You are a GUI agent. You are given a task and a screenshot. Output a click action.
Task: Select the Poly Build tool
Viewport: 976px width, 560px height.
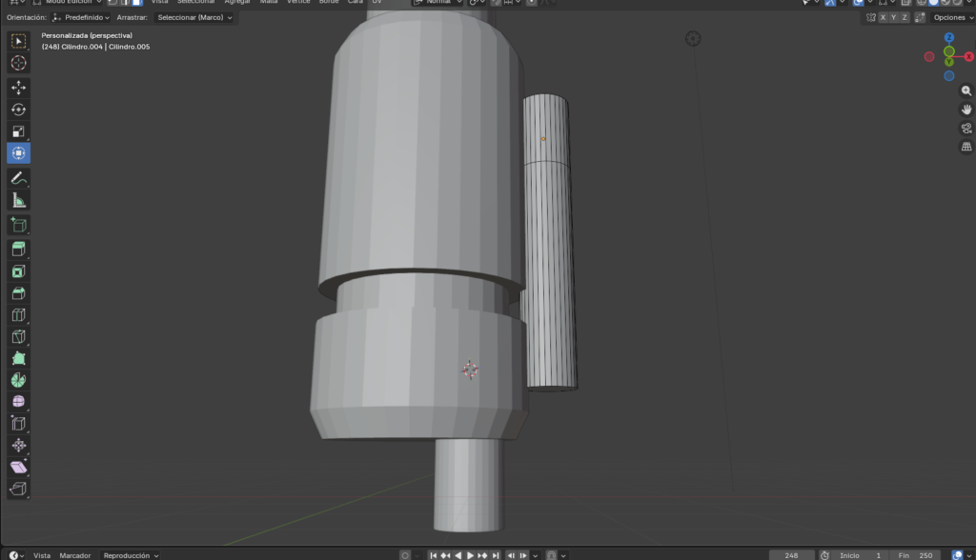pos(19,358)
